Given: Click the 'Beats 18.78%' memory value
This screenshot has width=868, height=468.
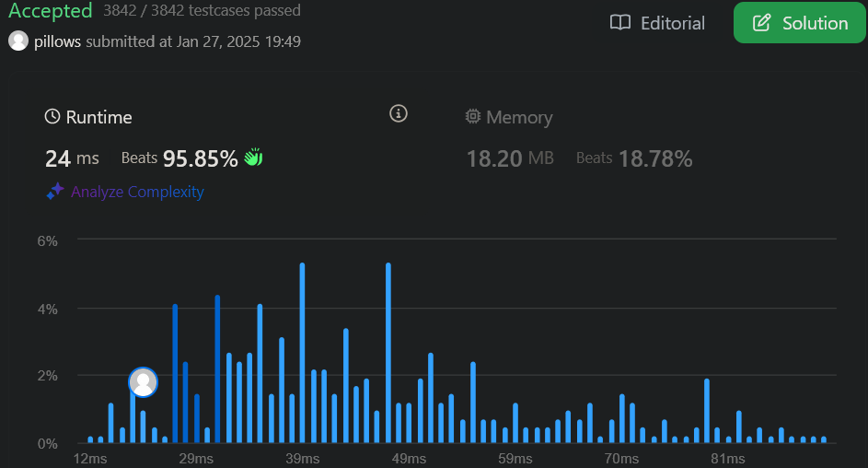Looking at the screenshot, I should [x=634, y=159].
